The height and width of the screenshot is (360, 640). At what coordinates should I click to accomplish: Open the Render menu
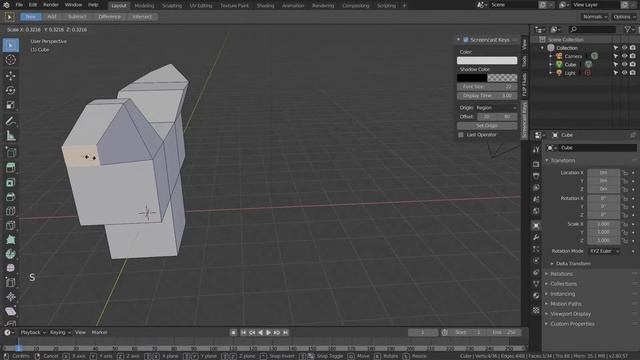(x=51, y=5)
